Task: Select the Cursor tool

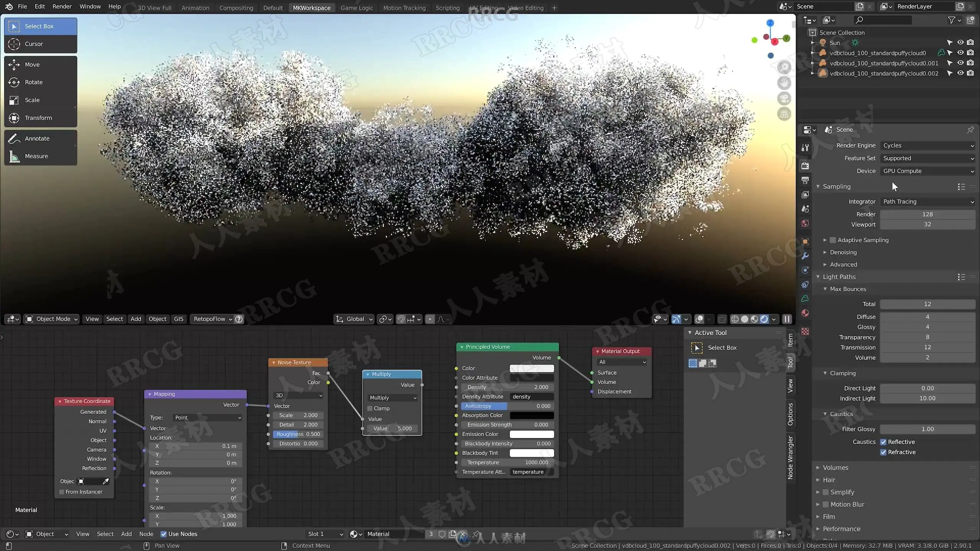Action: 41,44
